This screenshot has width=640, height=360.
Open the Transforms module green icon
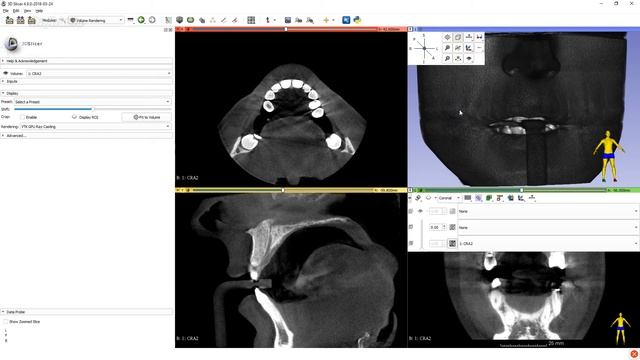tap(191, 20)
